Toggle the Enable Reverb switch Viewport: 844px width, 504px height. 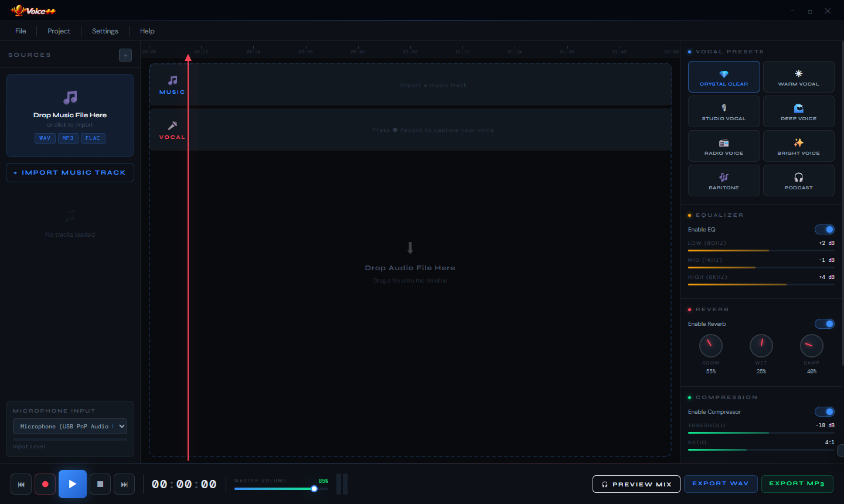point(825,324)
